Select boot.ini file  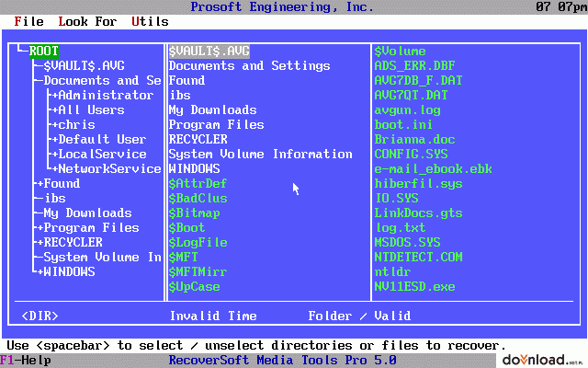[x=404, y=125]
